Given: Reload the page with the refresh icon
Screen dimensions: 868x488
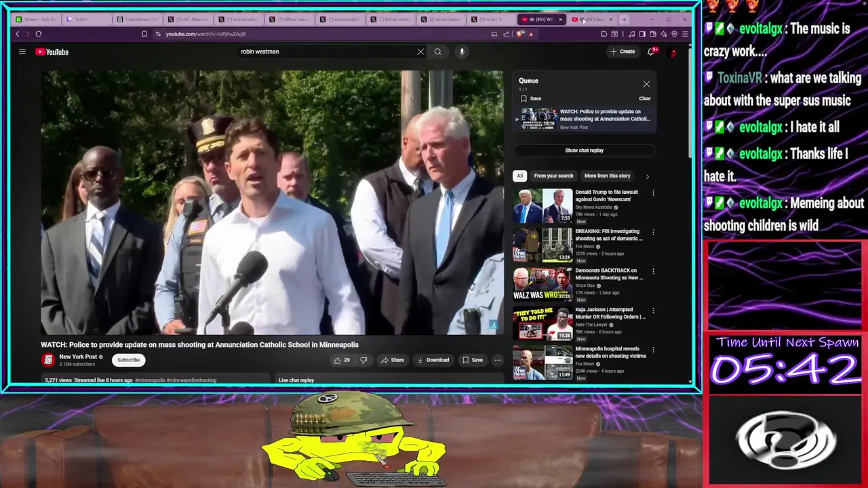Looking at the screenshot, I should click(x=39, y=34).
